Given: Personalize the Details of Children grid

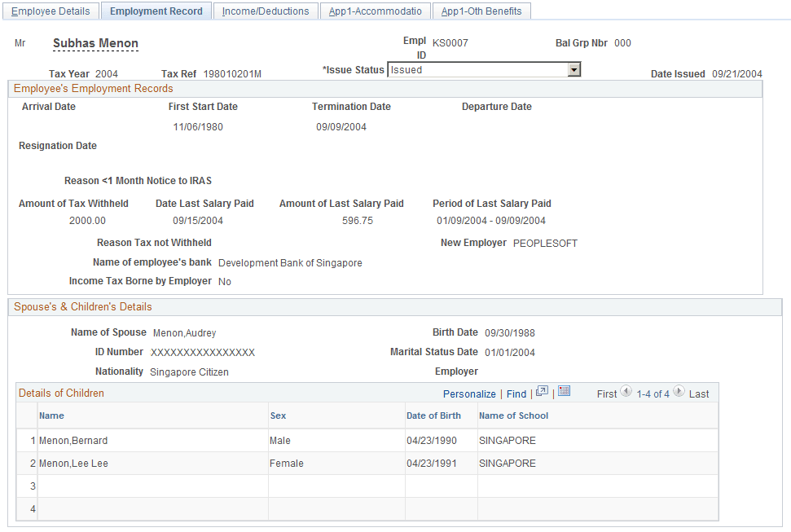Looking at the screenshot, I should click(469, 394).
